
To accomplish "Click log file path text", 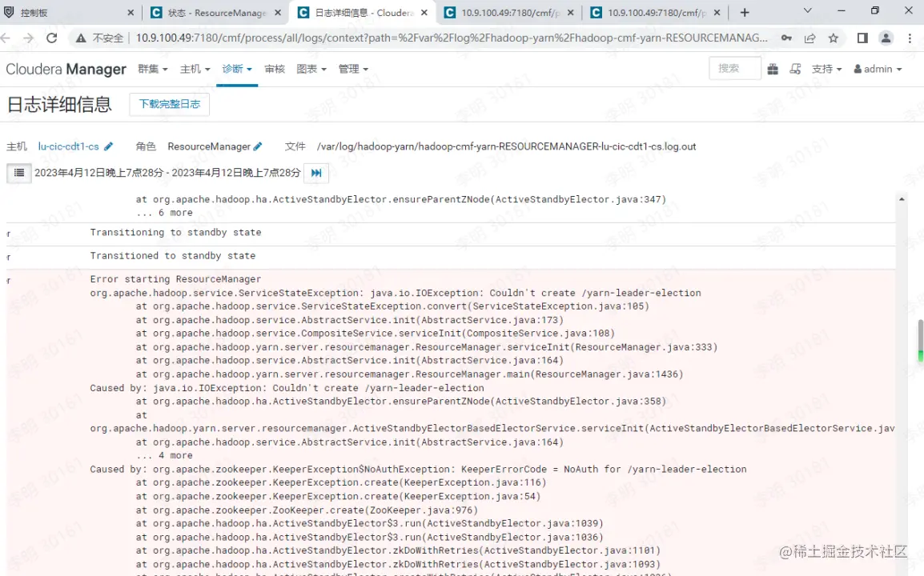I will pyautogui.click(x=506, y=146).
